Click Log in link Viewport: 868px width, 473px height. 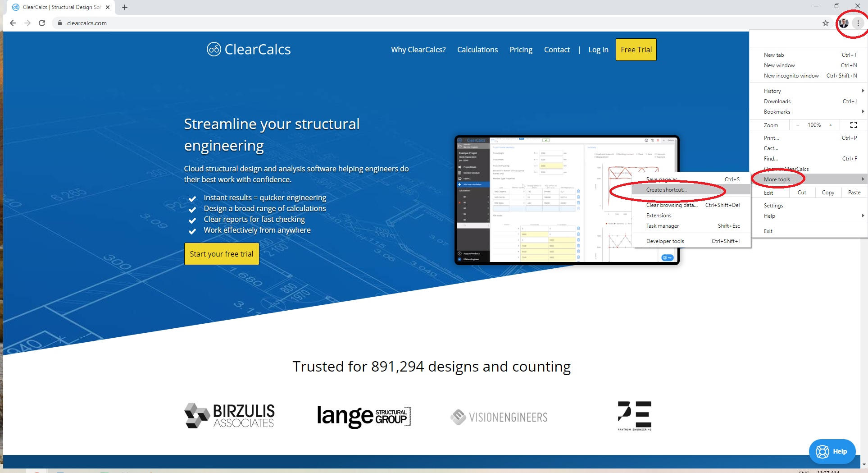click(598, 50)
